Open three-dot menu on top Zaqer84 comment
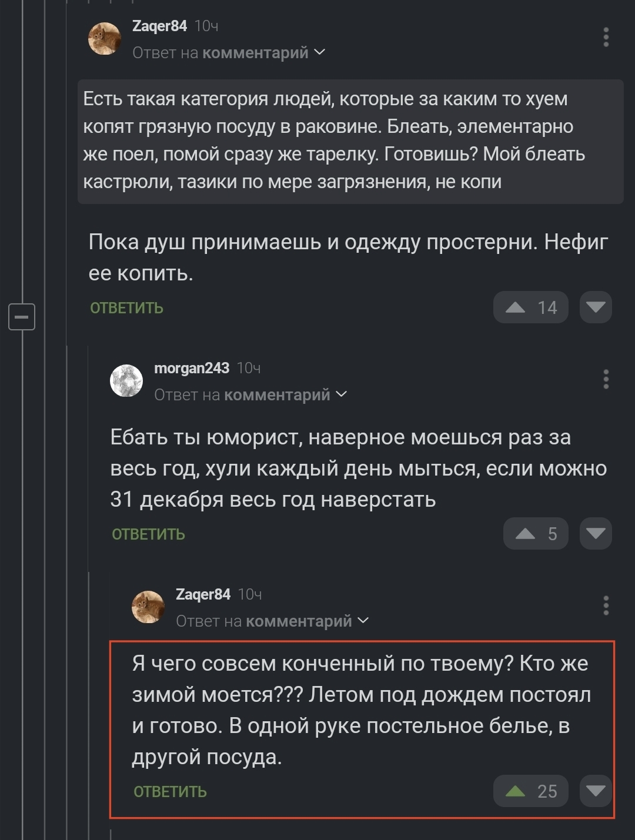This screenshot has width=635, height=840. (x=606, y=37)
